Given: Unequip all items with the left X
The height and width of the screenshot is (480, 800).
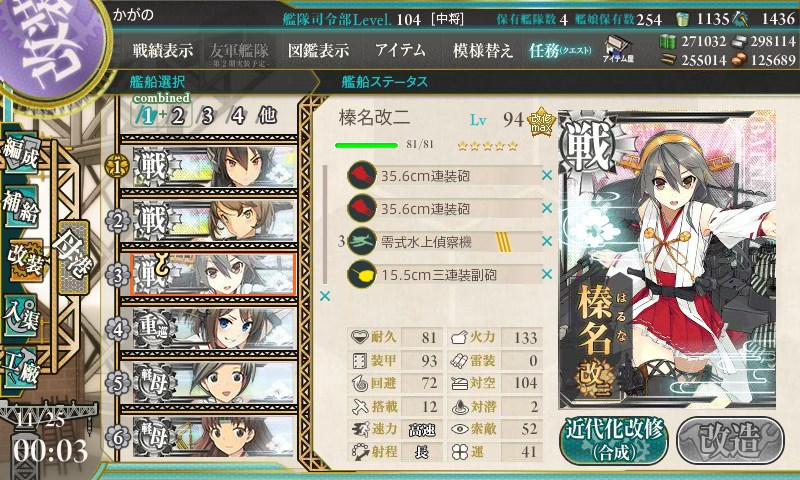Looking at the screenshot, I should (324, 296).
